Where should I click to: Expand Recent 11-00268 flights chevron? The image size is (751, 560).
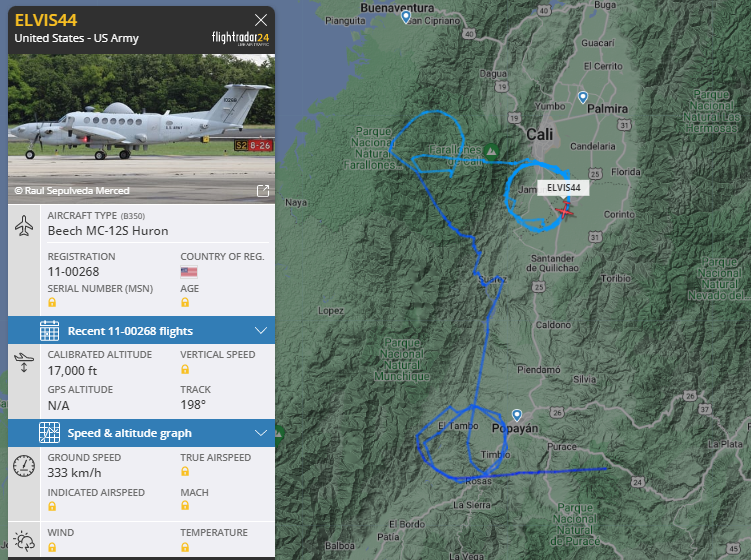[x=261, y=331]
